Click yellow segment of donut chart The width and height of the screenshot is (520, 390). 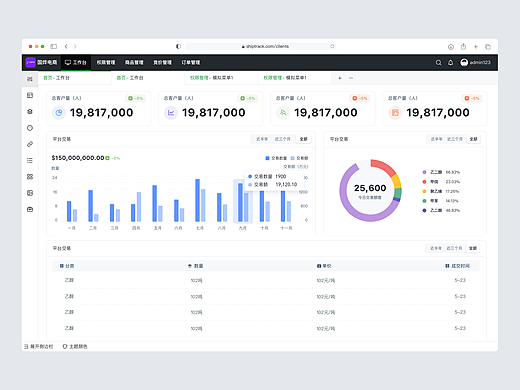click(x=397, y=182)
